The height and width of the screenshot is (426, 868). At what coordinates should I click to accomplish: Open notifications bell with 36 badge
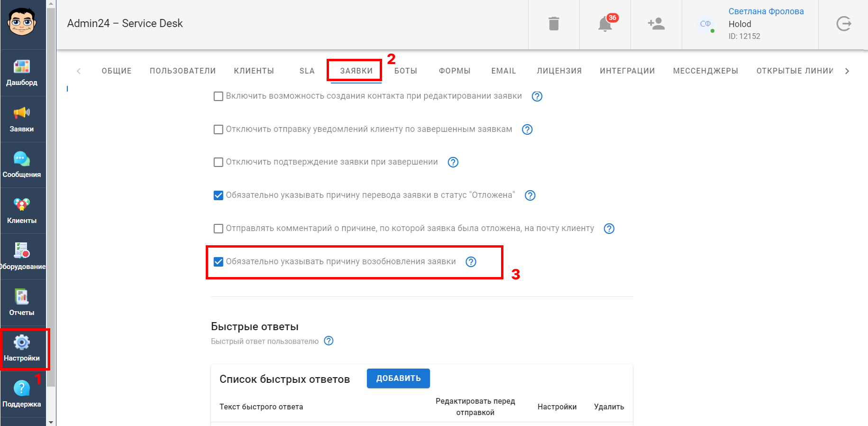pyautogui.click(x=605, y=23)
